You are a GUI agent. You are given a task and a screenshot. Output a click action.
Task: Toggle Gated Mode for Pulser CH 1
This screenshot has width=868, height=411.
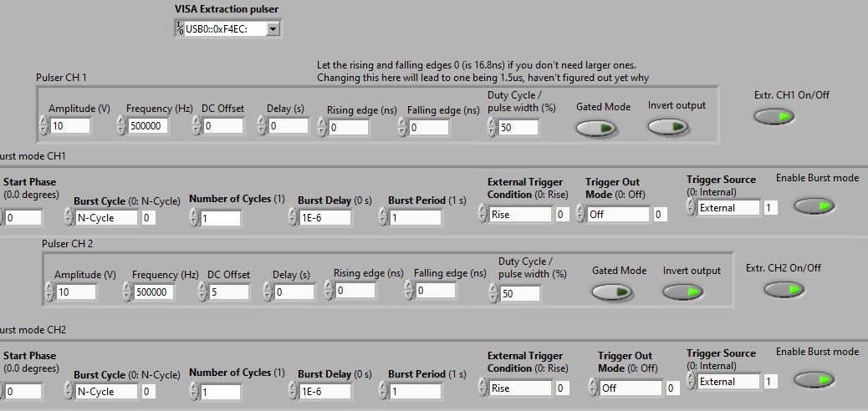tap(595, 129)
